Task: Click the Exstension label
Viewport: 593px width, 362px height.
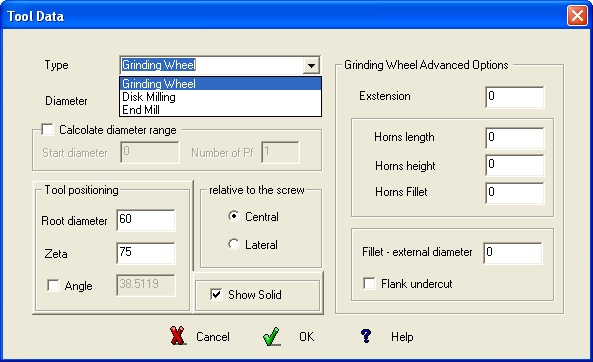Action: [385, 96]
